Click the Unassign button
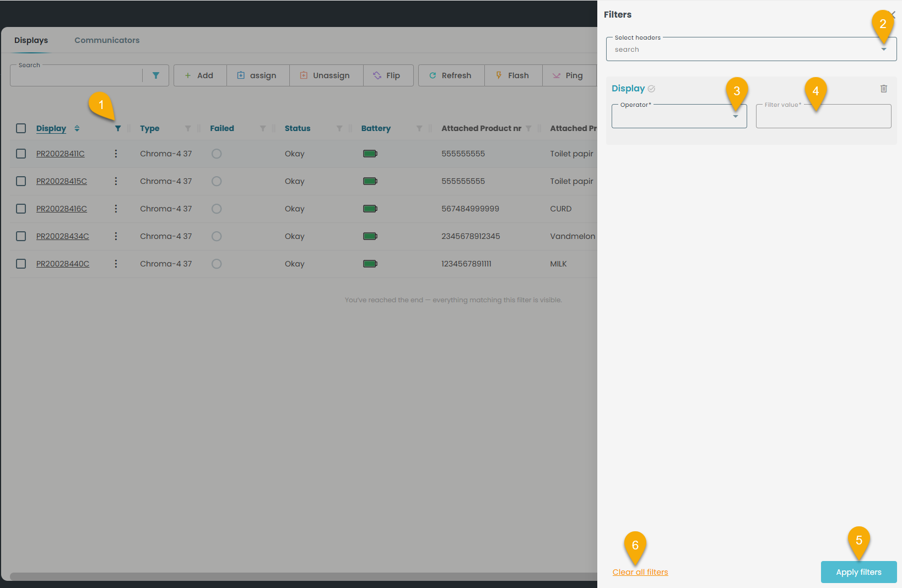The image size is (902, 588). coord(326,75)
